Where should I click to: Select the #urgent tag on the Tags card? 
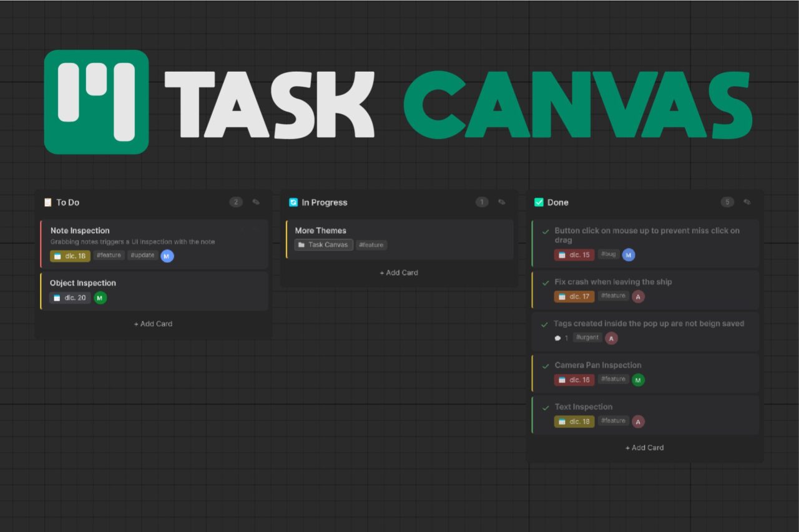[587, 337]
